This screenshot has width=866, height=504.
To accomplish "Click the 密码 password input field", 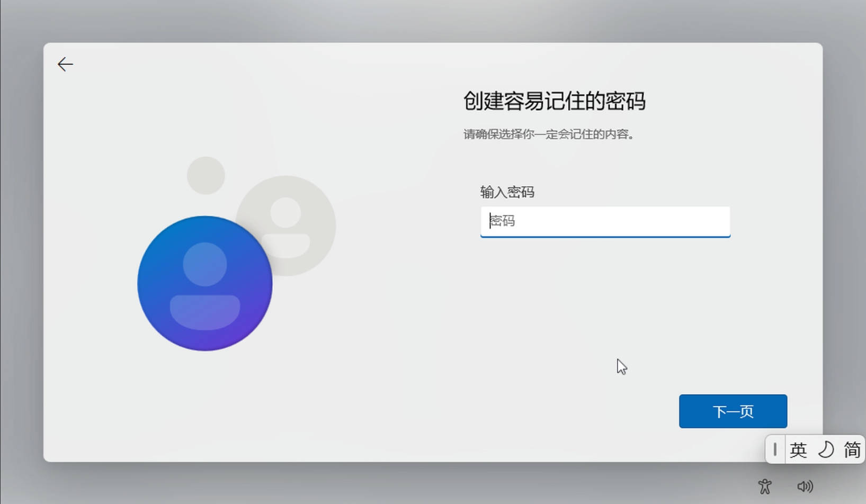I will pos(605,221).
